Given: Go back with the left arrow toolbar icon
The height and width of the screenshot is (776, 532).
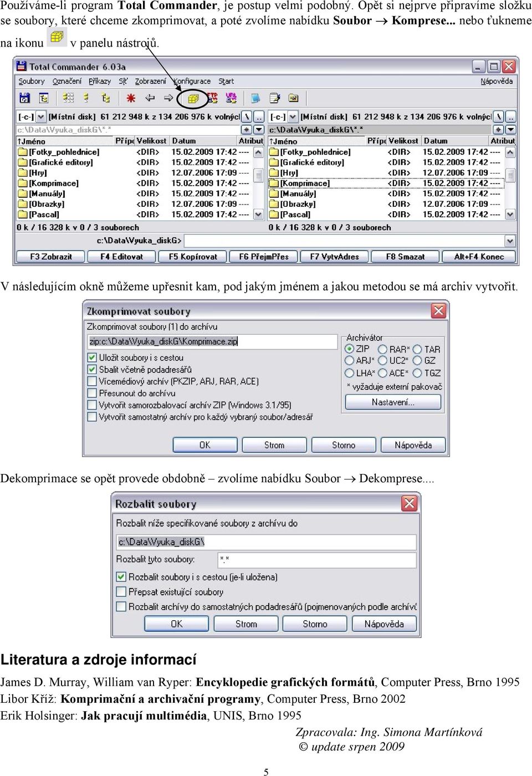Looking at the screenshot, I should tap(150, 98).
